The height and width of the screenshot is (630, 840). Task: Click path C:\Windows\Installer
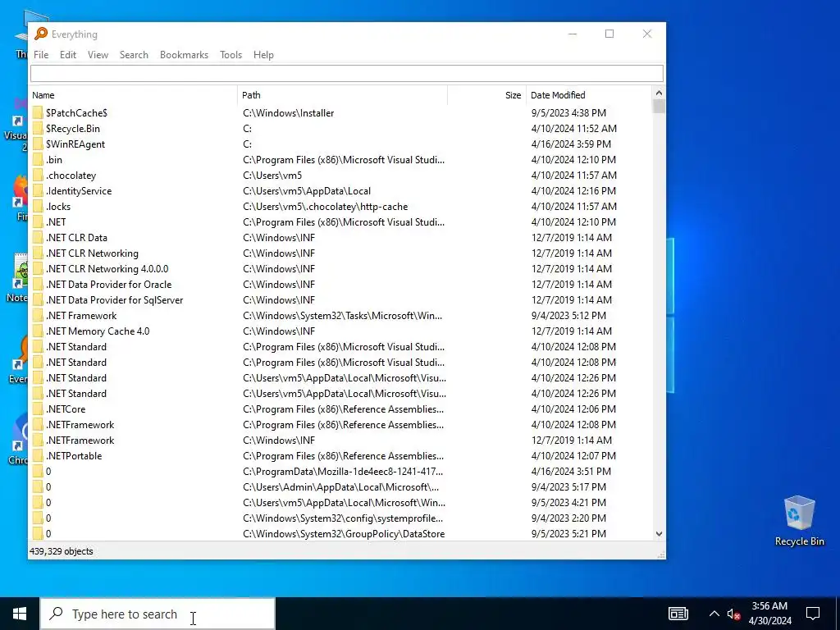click(288, 113)
